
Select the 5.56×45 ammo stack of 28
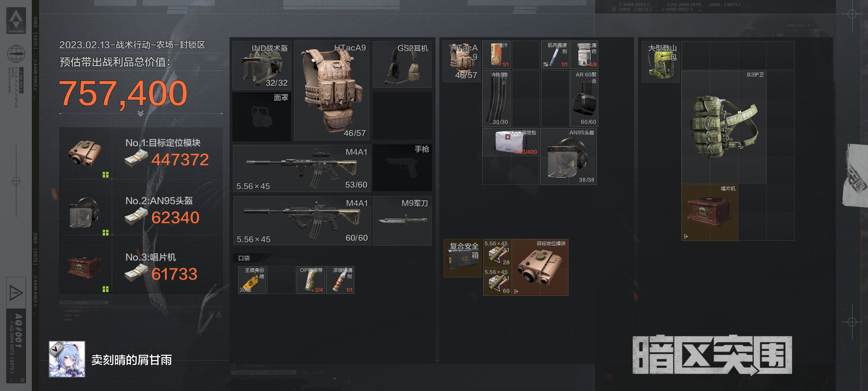coord(497,253)
